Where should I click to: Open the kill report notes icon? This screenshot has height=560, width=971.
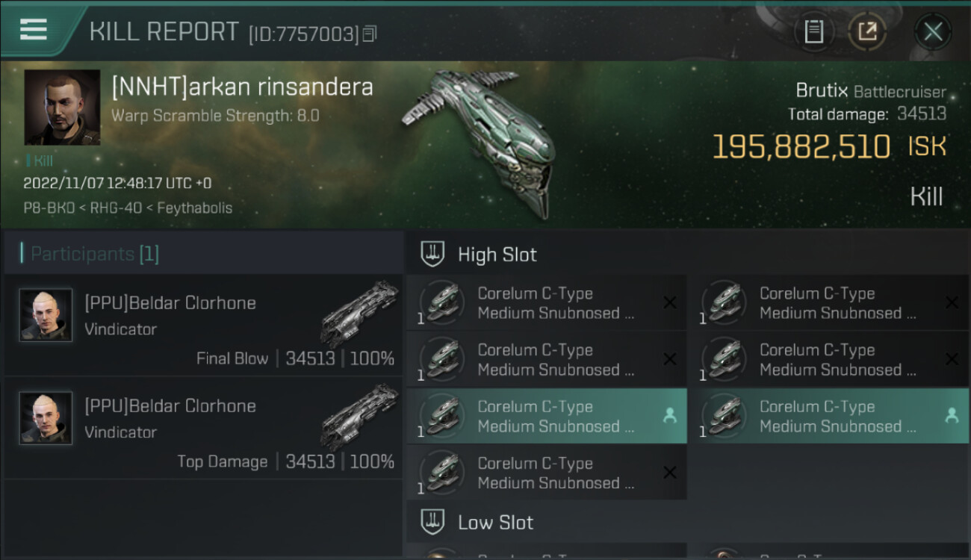click(x=813, y=31)
